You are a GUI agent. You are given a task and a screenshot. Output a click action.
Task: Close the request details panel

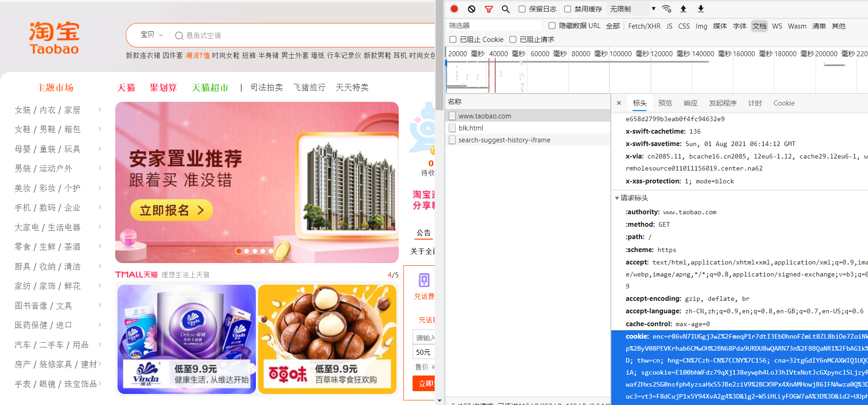(619, 103)
